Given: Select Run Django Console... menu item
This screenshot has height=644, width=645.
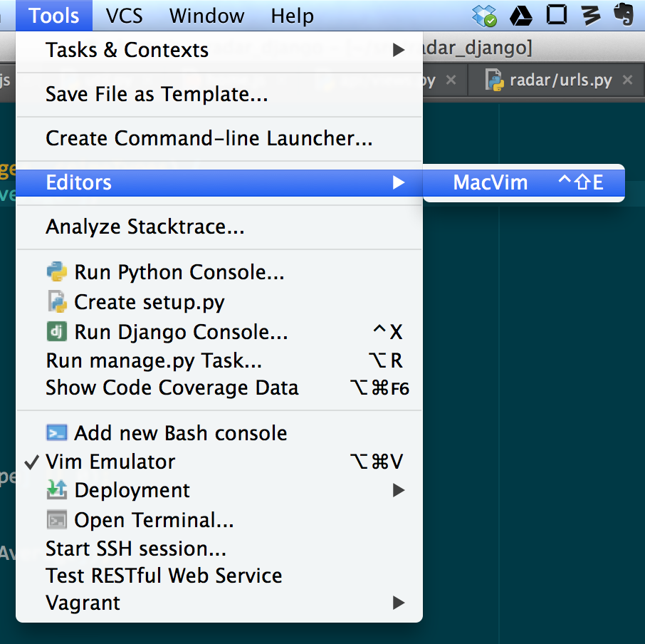Looking at the screenshot, I should tap(219, 332).
